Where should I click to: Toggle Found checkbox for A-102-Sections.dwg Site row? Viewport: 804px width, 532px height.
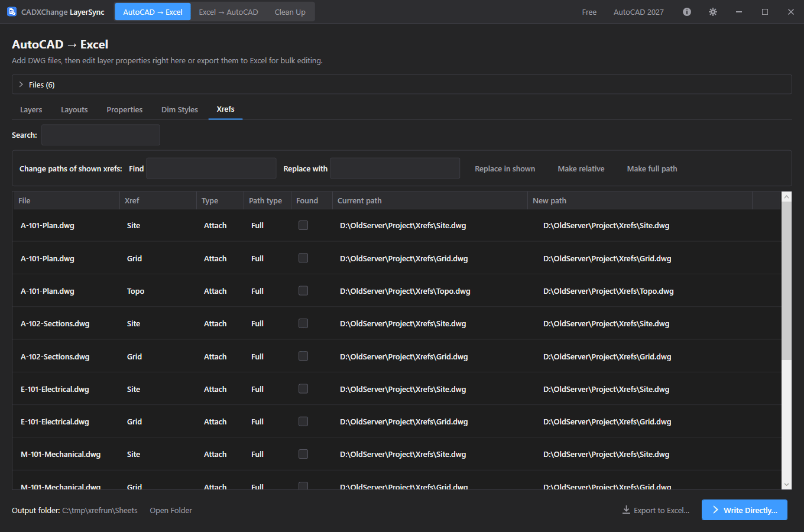click(303, 323)
